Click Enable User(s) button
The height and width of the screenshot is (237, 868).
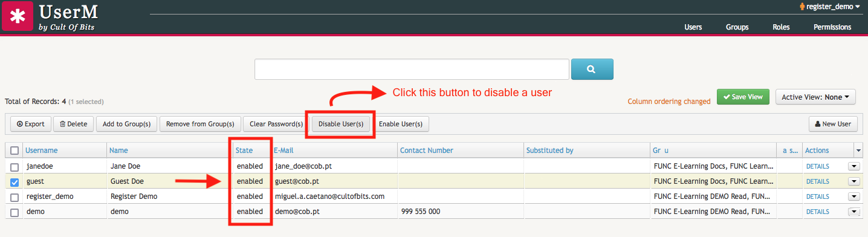click(x=400, y=124)
